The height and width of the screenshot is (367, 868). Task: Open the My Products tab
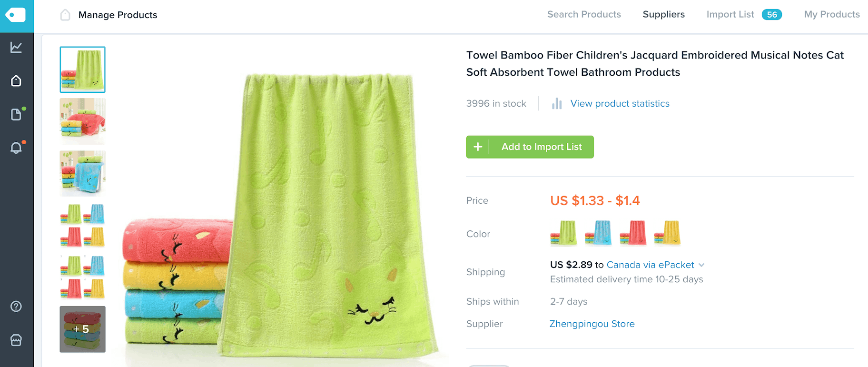831,15
